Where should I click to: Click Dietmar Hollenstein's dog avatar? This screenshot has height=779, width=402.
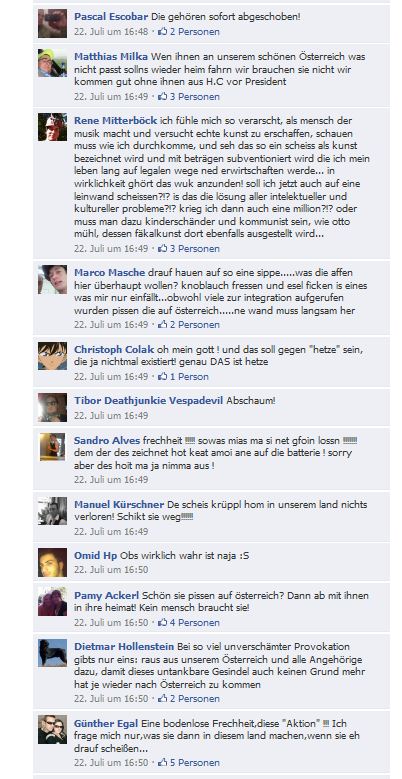(x=52, y=653)
